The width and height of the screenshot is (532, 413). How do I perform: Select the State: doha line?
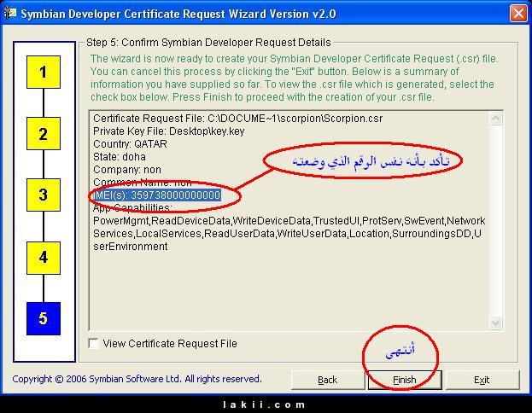(x=120, y=157)
